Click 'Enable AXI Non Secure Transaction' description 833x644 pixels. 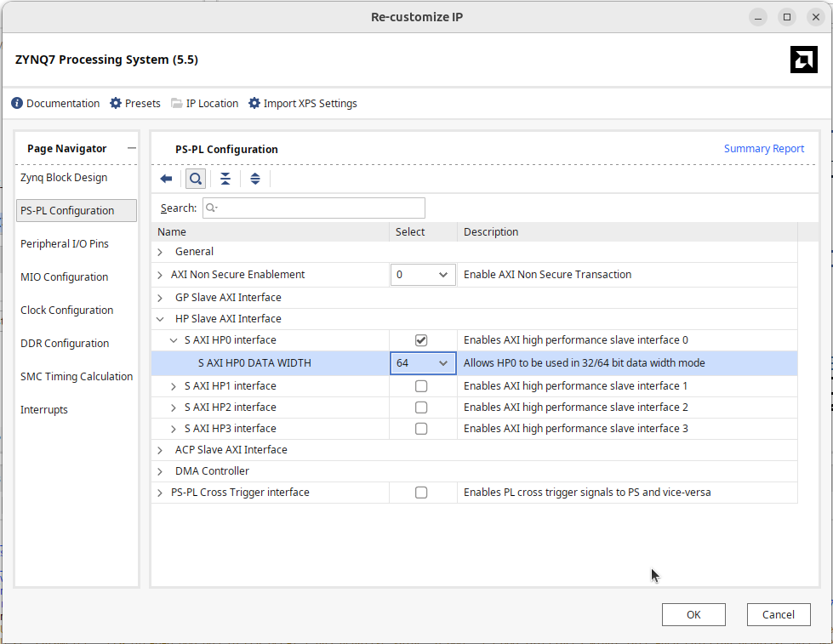(548, 275)
